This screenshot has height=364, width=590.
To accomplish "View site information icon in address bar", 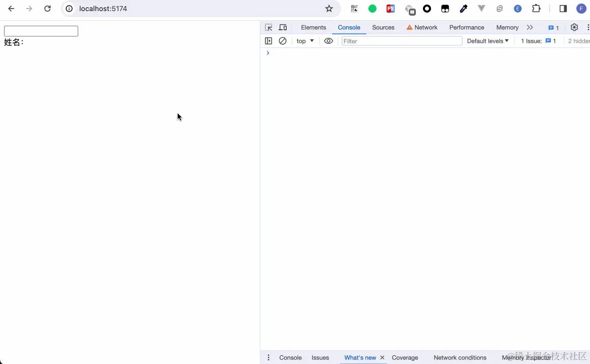I will tap(69, 9).
